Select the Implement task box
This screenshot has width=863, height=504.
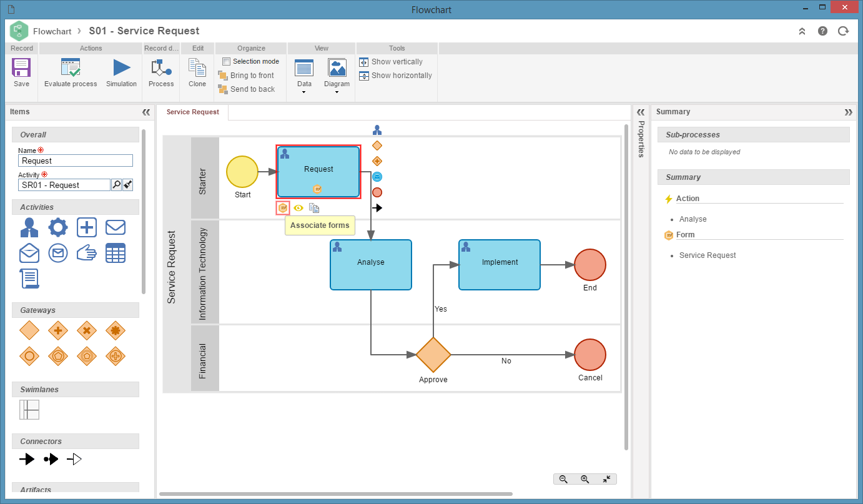[500, 265]
